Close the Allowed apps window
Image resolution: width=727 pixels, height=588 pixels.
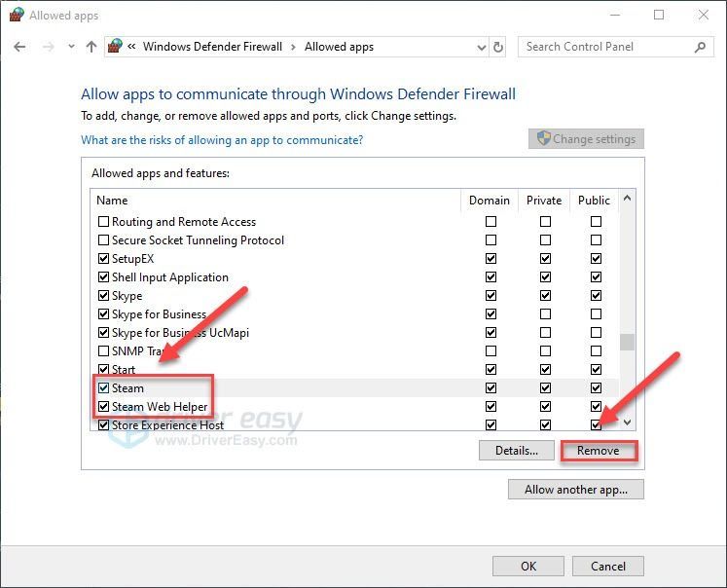point(704,15)
